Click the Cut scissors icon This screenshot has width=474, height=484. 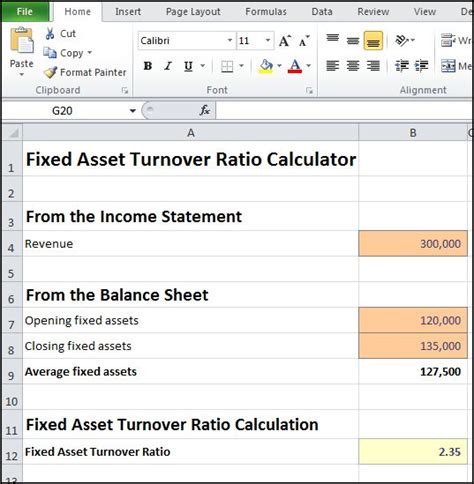(50, 34)
